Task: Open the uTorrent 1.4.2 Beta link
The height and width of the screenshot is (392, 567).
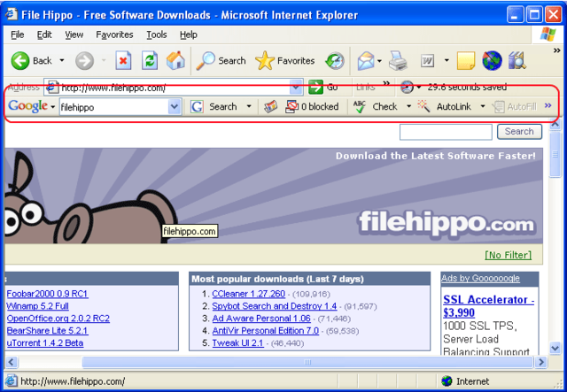Action: [x=45, y=343]
